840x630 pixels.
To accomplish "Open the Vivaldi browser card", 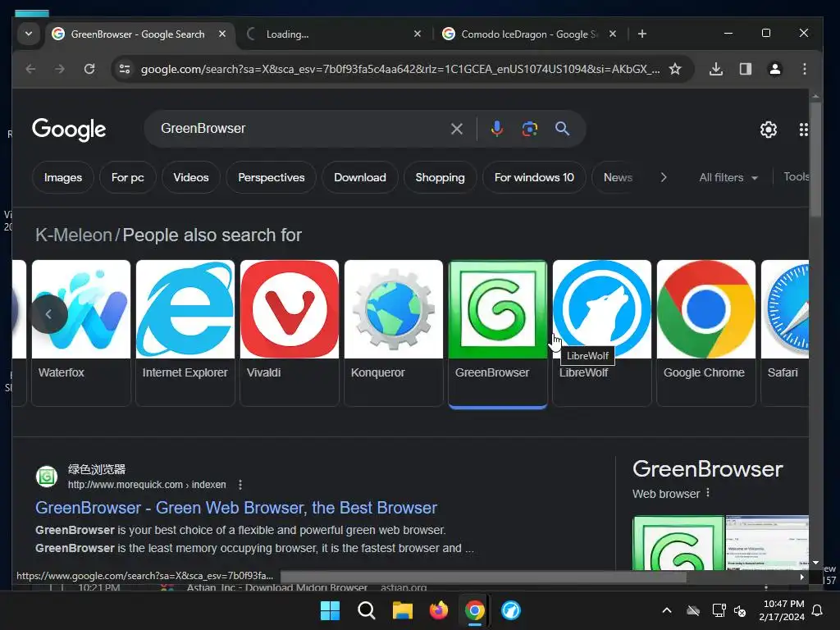I will 290,333.
